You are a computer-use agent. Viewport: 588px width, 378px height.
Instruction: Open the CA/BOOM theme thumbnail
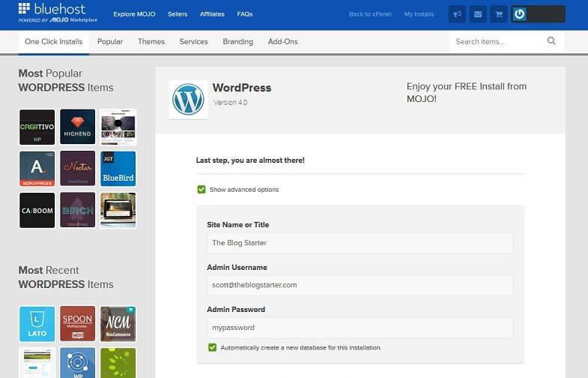(37, 210)
